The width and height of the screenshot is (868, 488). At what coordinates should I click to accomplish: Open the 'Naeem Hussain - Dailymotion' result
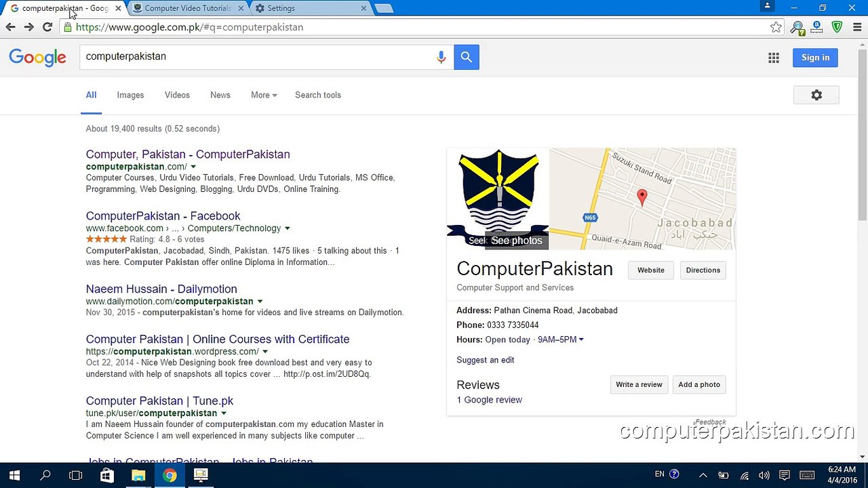[161, 289]
